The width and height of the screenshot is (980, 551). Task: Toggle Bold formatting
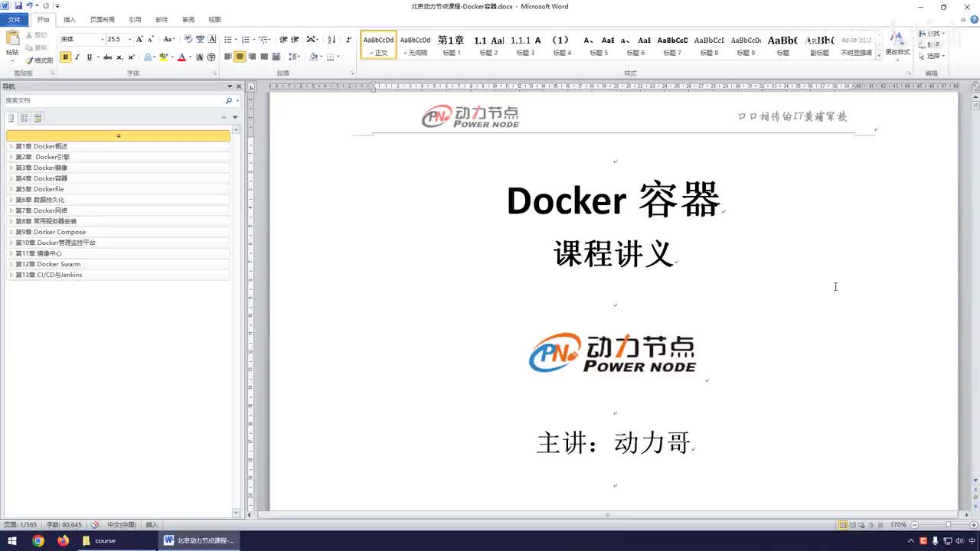tap(65, 57)
